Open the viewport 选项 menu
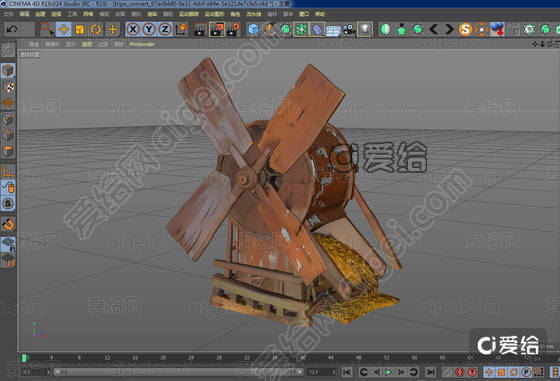Image resolution: width=560 pixels, height=381 pixels. tap(87, 44)
